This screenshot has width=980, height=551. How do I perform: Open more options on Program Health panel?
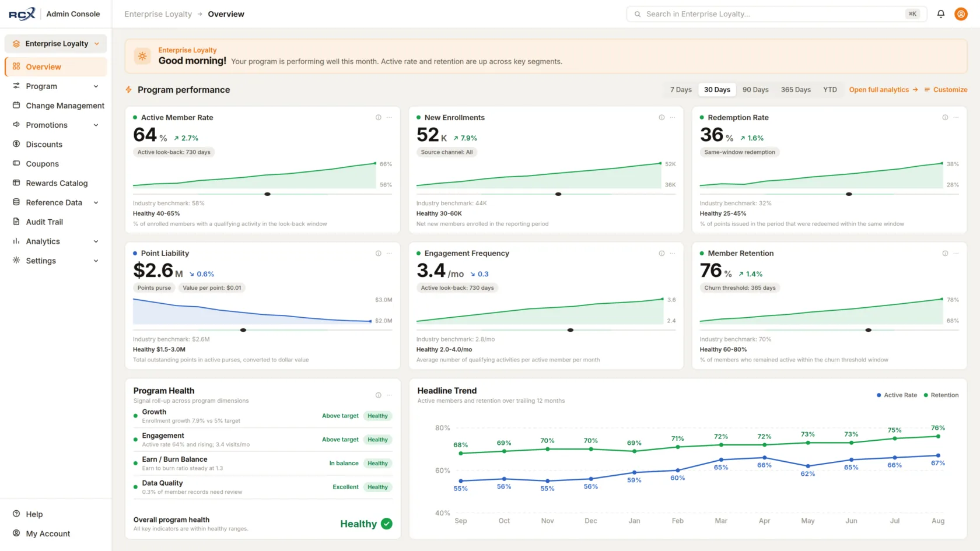point(389,395)
